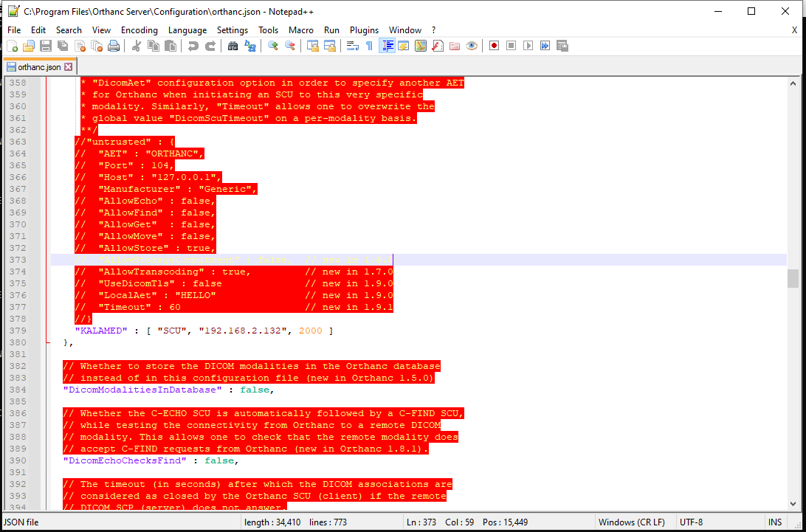806x532 pixels.
Task: Toggle Show All Characters pilcrow icon
Action: click(369, 46)
